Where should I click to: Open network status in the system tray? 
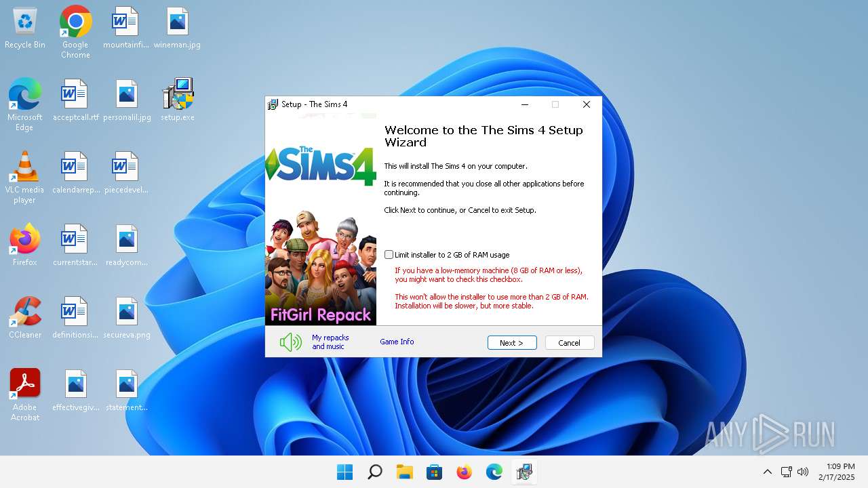click(787, 472)
